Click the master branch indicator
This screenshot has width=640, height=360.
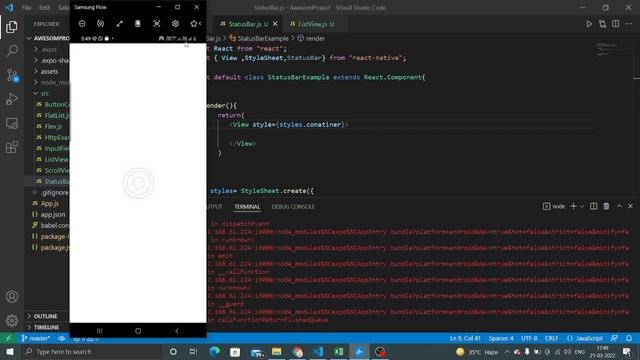[x=36, y=338]
